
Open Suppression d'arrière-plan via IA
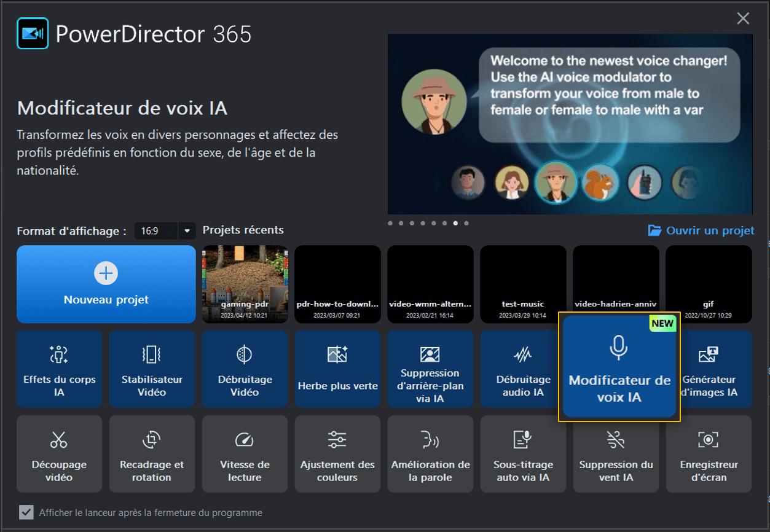click(x=430, y=369)
